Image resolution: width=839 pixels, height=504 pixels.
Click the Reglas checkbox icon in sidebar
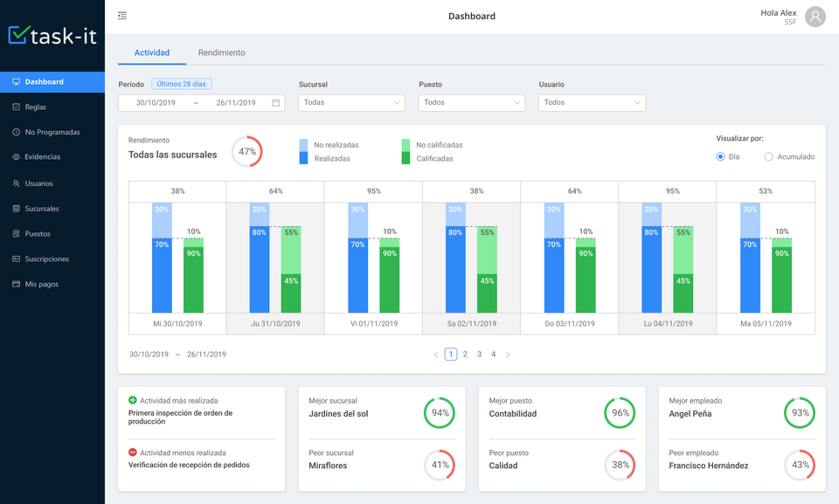[x=16, y=107]
